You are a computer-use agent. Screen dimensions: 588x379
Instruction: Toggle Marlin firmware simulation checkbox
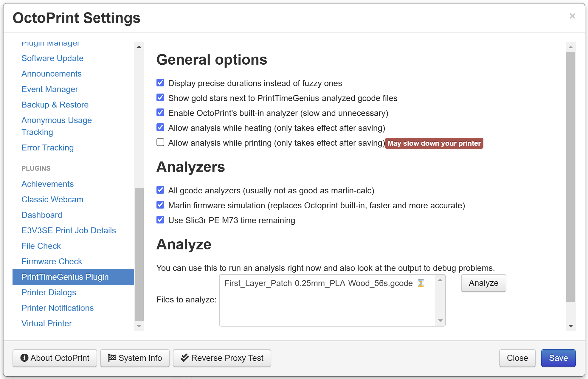click(160, 205)
